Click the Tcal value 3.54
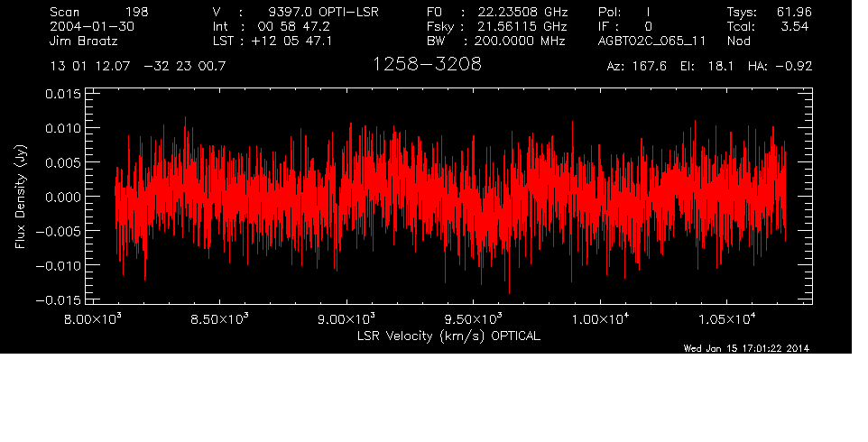 795,26
